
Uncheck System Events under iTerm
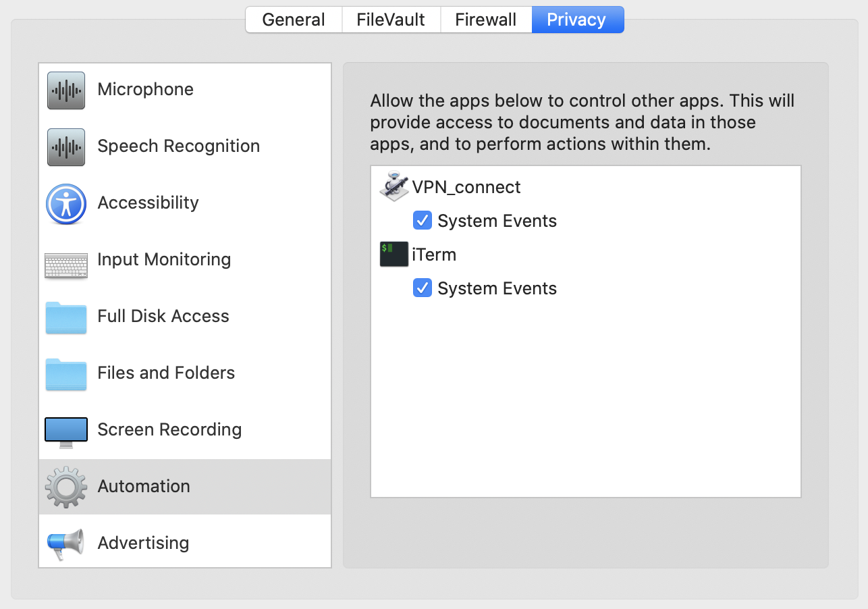423,288
